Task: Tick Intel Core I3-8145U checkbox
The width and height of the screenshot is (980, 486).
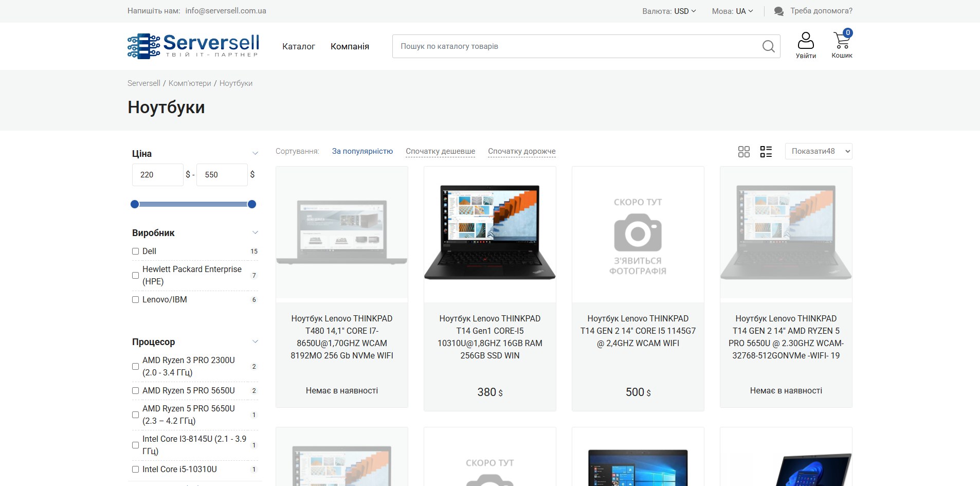Action: click(x=136, y=445)
